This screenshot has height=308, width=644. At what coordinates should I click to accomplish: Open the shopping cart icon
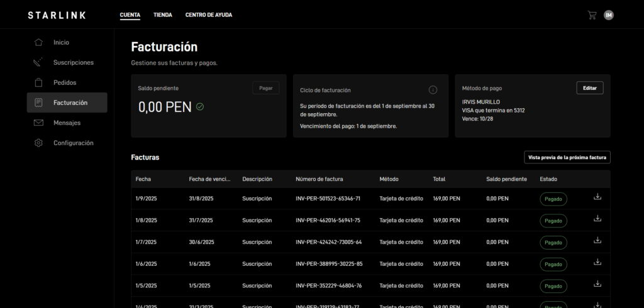pyautogui.click(x=591, y=15)
